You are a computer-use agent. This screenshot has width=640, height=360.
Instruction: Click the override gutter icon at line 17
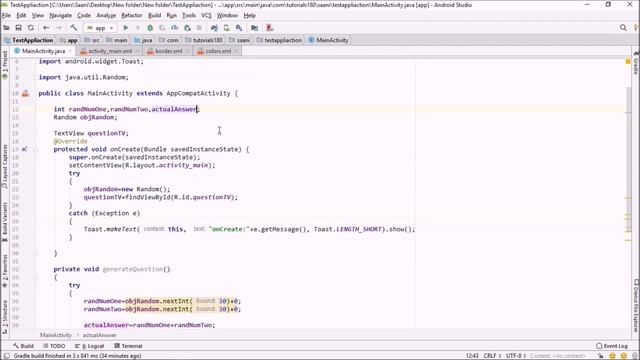24,149
